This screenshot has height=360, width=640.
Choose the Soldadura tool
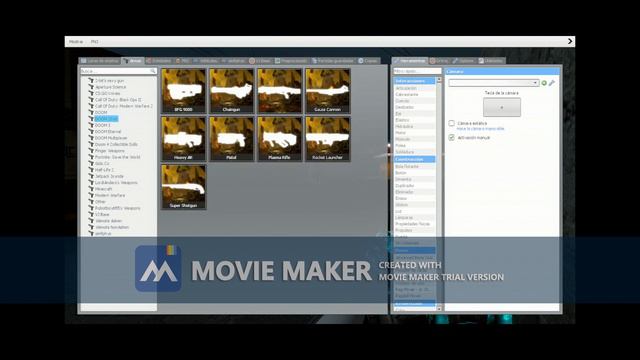click(415, 152)
